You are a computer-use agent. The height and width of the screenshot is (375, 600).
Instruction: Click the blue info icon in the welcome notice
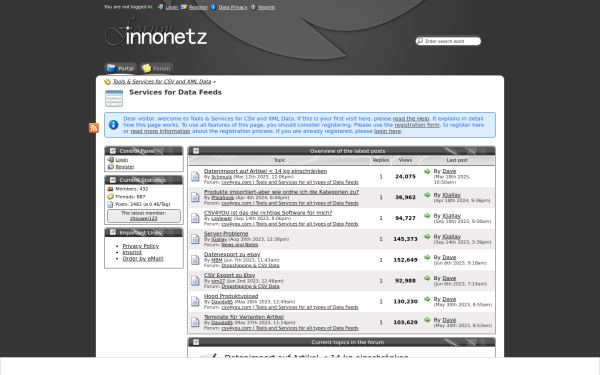point(113,125)
